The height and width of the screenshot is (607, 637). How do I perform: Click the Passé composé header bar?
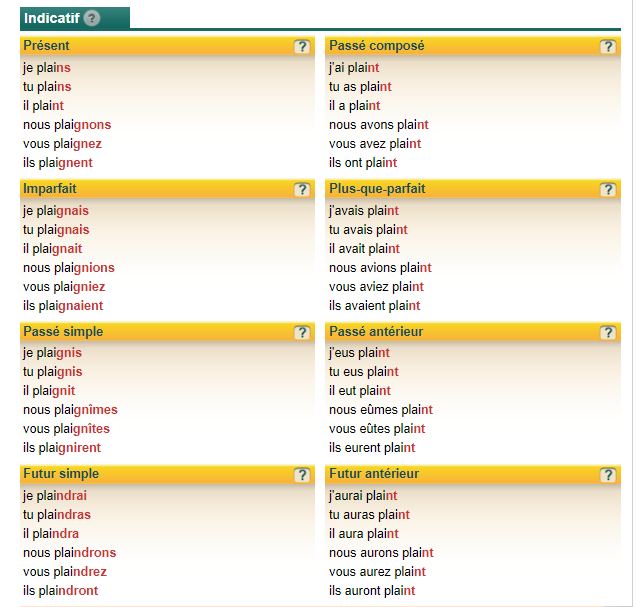tap(473, 46)
